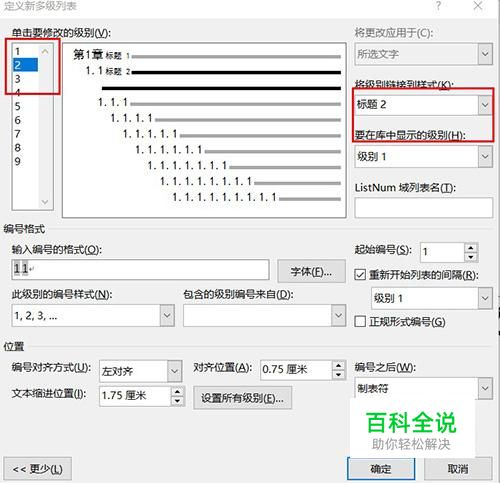Select level 1 in the level list
The width and height of the screenshot is (500, 483).
pyautogui.click(x=25, y=51)
